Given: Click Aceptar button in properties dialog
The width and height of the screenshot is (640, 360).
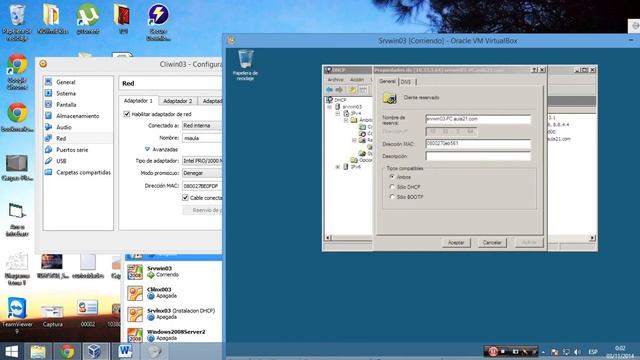Looking at the screenshot, I should (x=456, y=242).
